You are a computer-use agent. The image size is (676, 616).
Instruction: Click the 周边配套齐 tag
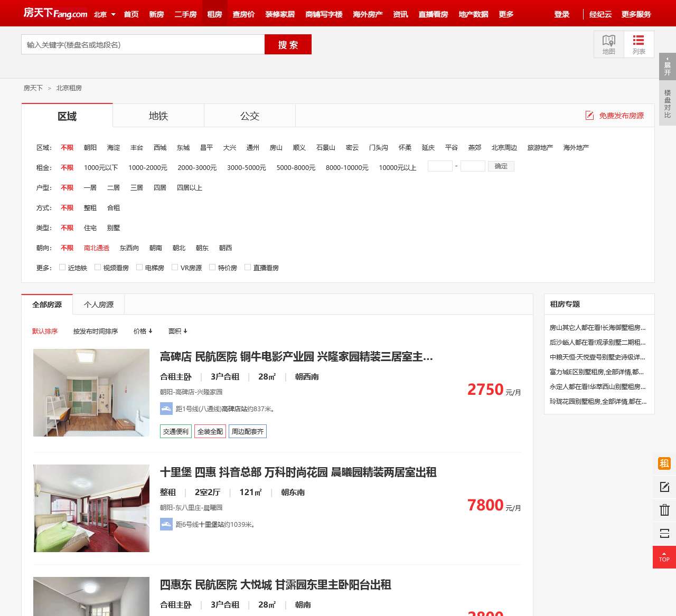(248, 431)
